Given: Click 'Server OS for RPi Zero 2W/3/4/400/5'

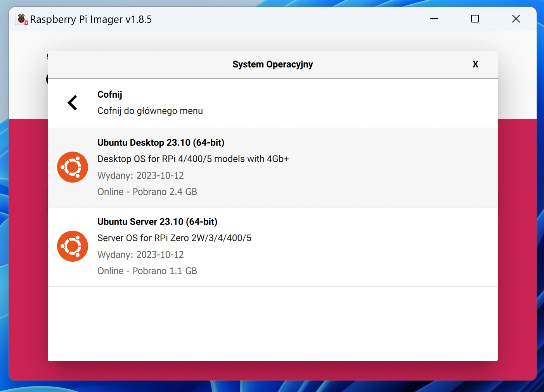Looking at the screenshot, I should (x=175, y=238).
